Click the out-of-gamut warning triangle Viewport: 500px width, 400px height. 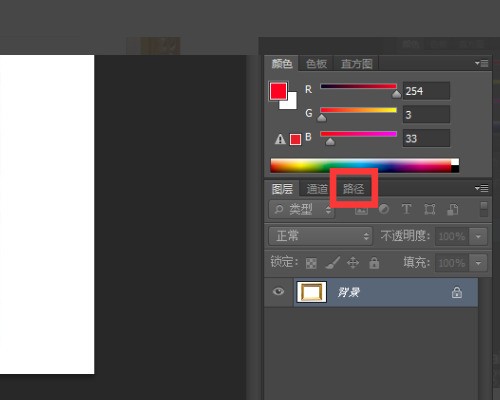click(x=280, y=139)
